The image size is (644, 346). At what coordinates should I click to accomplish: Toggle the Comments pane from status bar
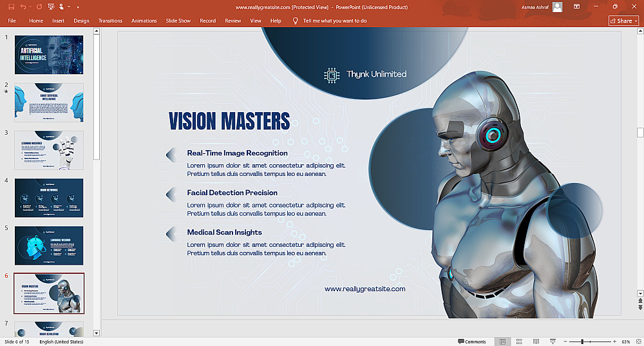472,341
